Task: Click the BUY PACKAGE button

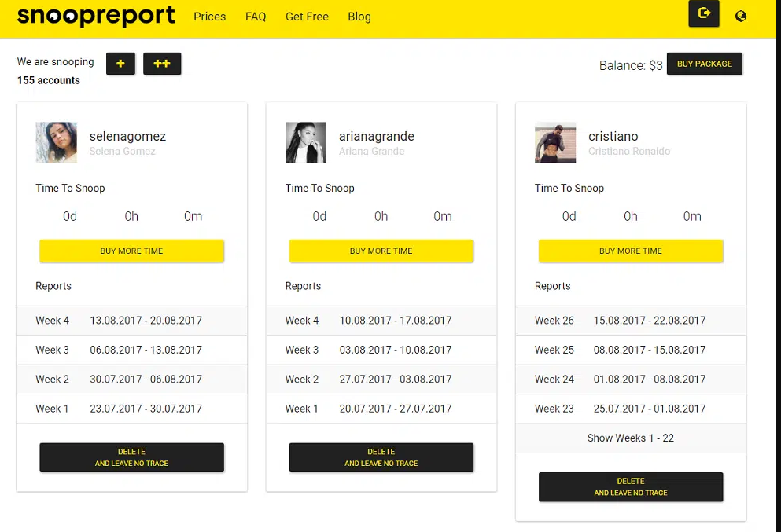Action: pyautogui.click(x=704, y=64)
